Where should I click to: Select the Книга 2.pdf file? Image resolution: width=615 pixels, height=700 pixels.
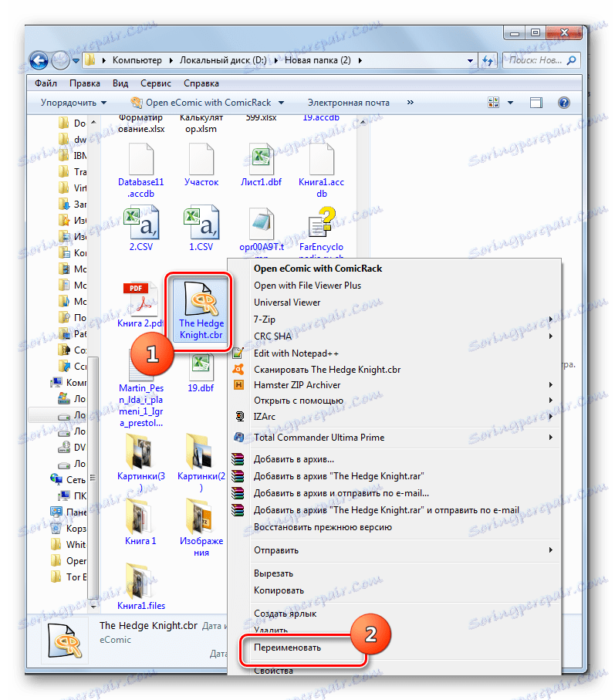(x=141, y=306)
